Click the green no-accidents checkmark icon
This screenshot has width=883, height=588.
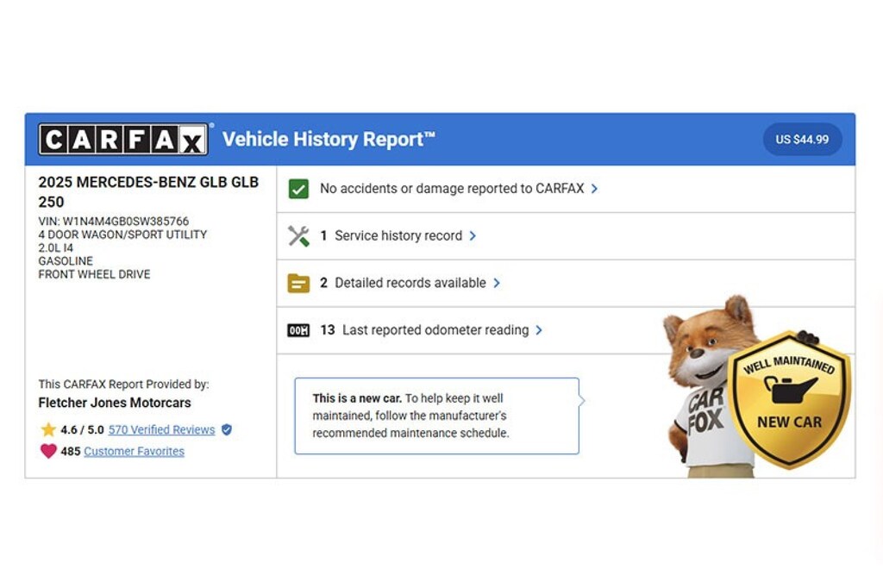298,189
